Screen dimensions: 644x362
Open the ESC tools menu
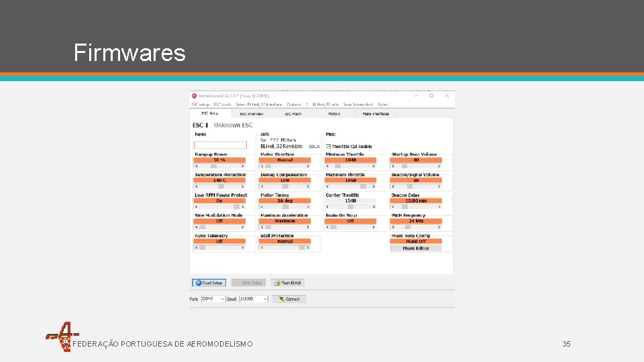click(x=222, y=105)
